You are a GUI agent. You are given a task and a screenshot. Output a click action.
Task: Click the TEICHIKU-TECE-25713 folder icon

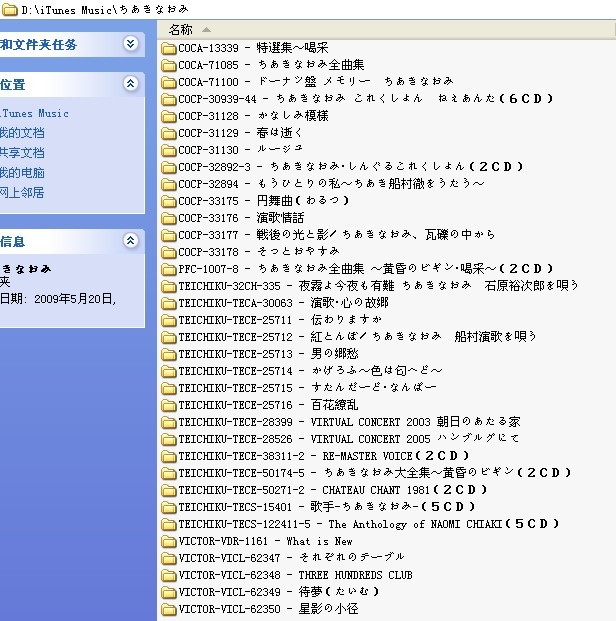point(169,354)
